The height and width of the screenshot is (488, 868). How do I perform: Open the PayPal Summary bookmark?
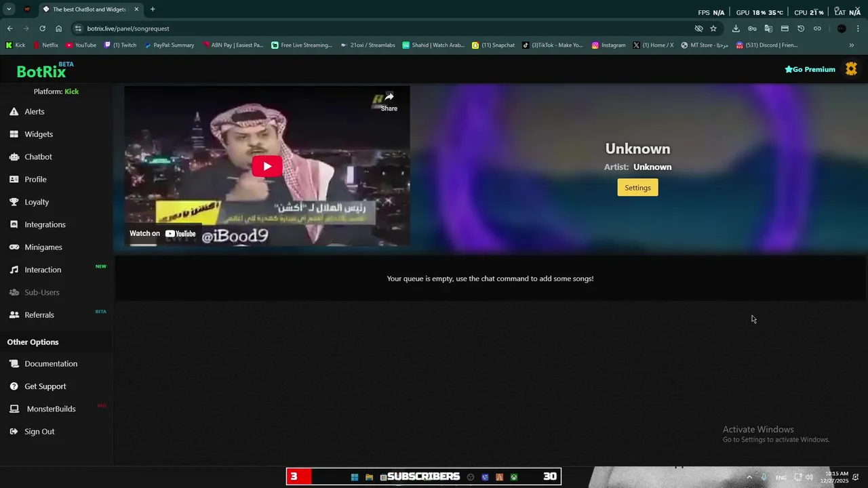[170, 45]
